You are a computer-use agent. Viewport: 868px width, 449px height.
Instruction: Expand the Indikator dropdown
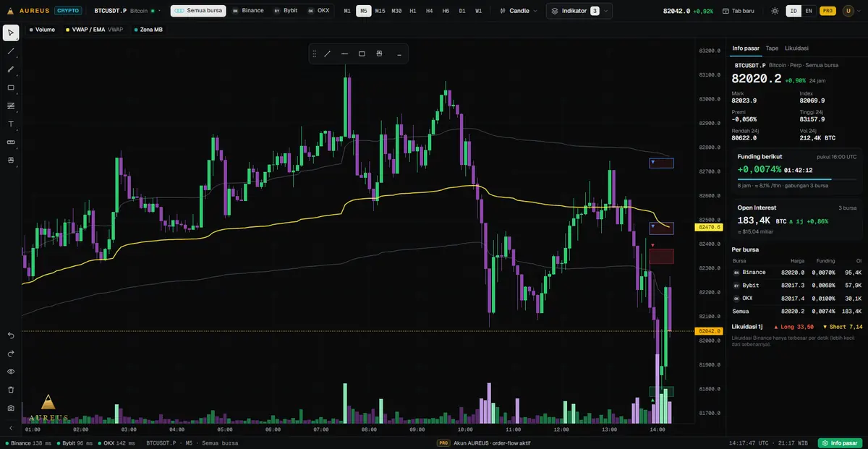click(x=579, y=11)
